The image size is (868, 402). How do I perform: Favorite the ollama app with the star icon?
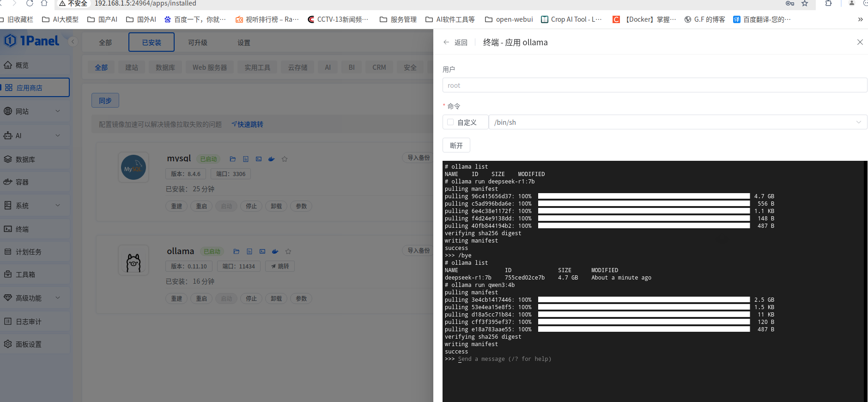pos(288,251)
